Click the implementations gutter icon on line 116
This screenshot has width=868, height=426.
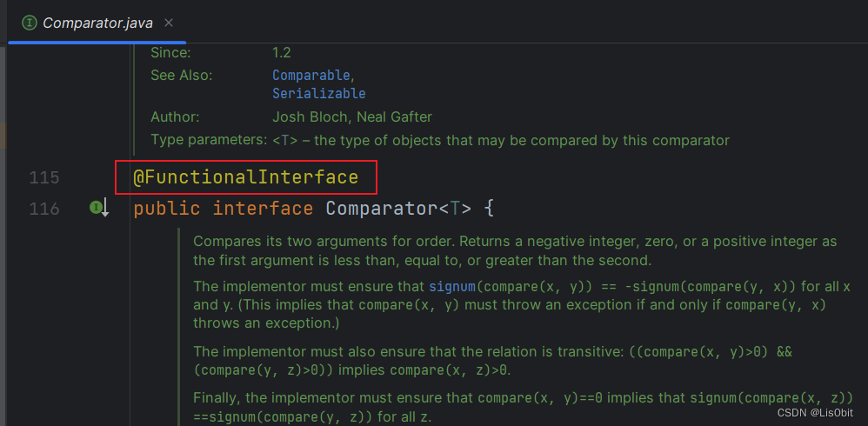tap(99, 209)
